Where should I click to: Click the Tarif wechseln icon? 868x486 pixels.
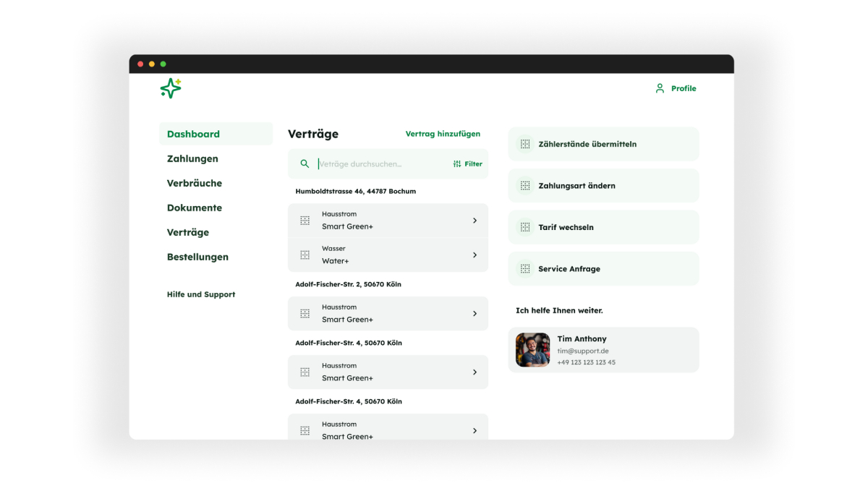pos(525,227)
